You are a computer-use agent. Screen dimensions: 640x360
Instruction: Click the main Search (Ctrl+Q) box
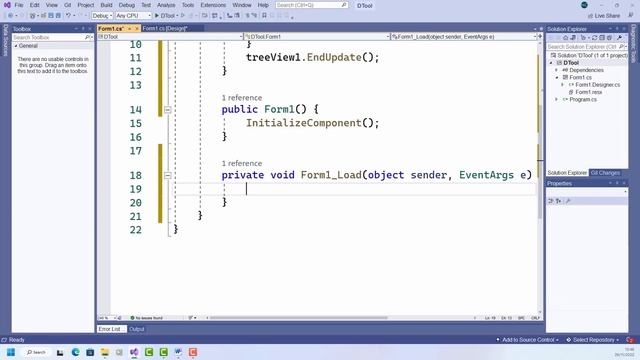tap(311, 5)
